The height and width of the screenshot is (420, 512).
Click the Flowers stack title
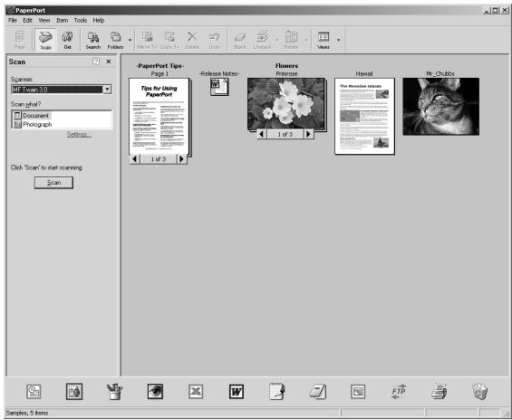click(x=286, y=65)
